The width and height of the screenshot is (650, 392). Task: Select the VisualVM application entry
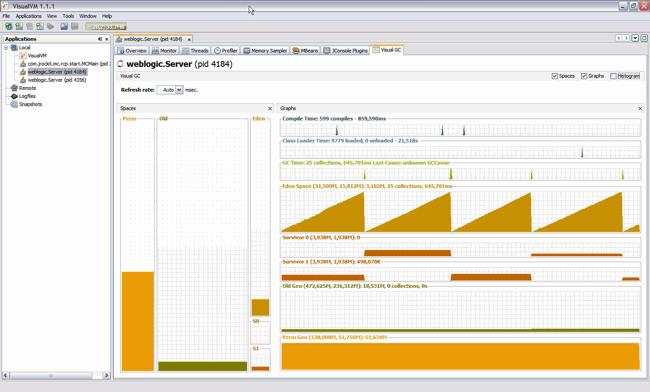tap(37, 56)
